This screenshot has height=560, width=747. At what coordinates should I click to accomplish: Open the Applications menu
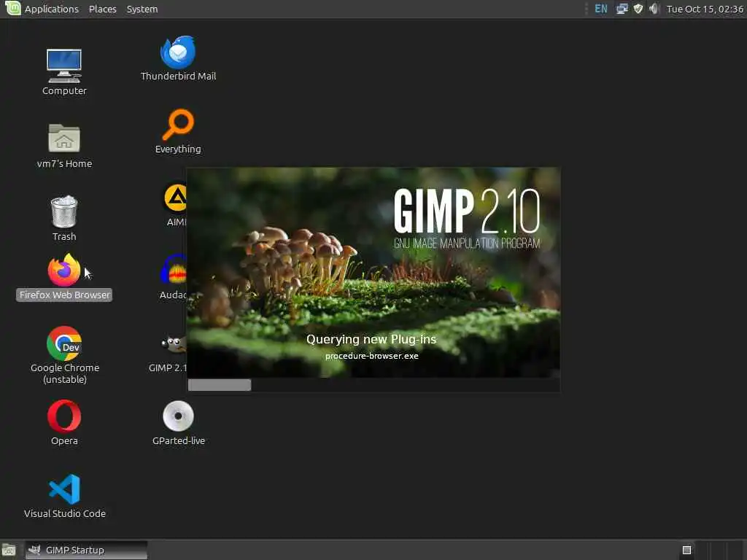click(x=52, y=9)
